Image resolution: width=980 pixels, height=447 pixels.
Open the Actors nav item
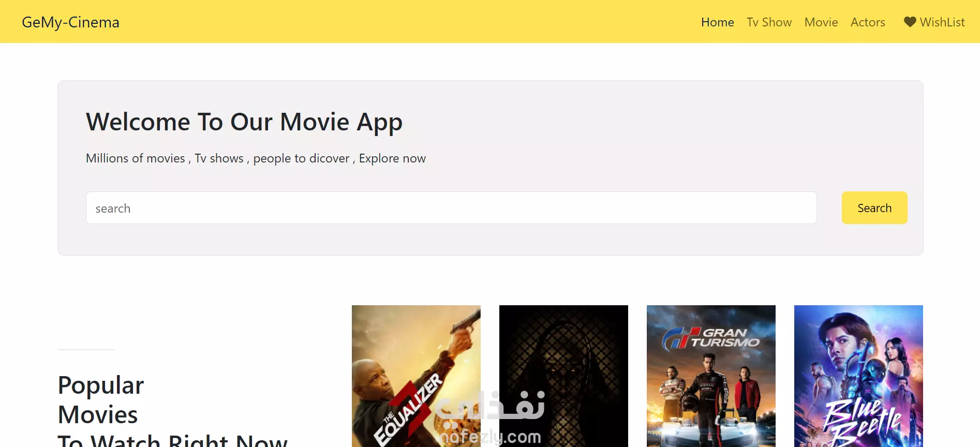click(868, 22)
